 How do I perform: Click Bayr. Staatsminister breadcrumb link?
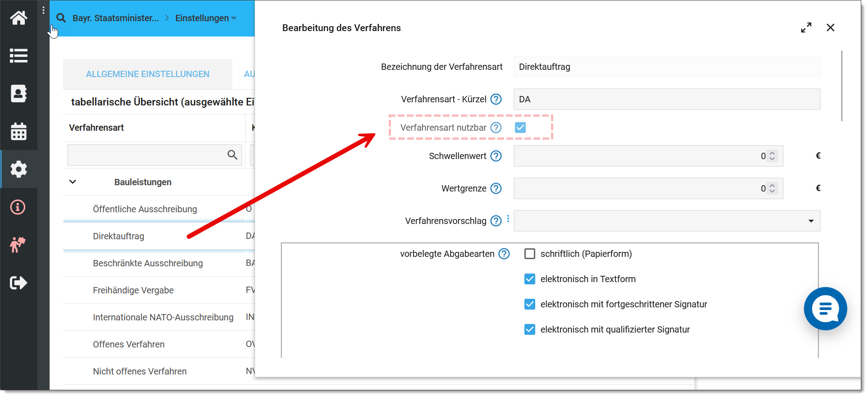click(x=115, y=18)
